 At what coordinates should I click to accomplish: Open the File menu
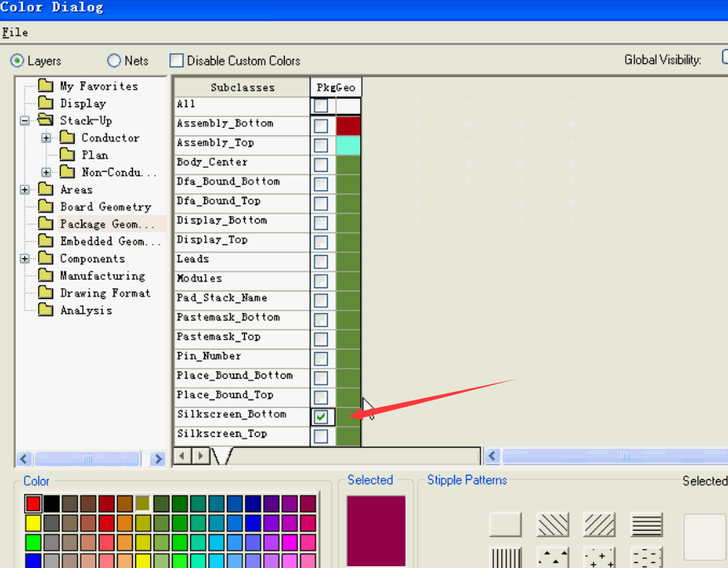point(15,32)
